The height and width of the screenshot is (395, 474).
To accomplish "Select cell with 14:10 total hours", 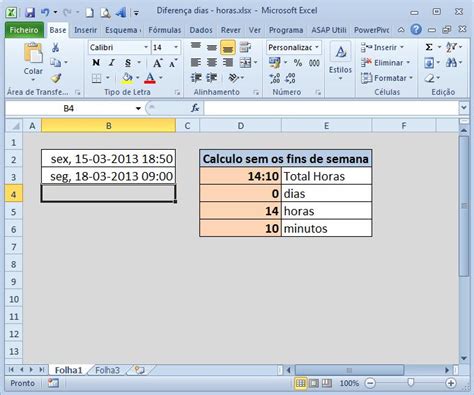I will [240, 176].
